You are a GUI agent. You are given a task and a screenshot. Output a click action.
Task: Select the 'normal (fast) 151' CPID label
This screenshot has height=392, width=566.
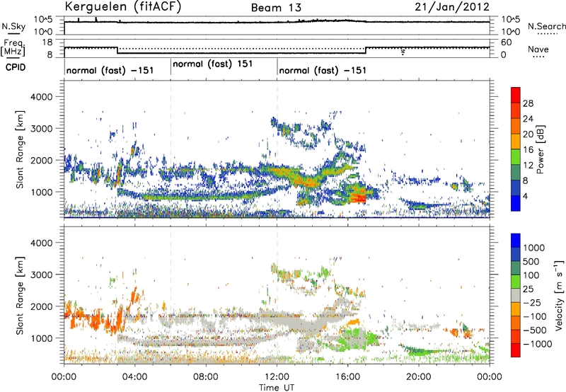coord(213,64)
